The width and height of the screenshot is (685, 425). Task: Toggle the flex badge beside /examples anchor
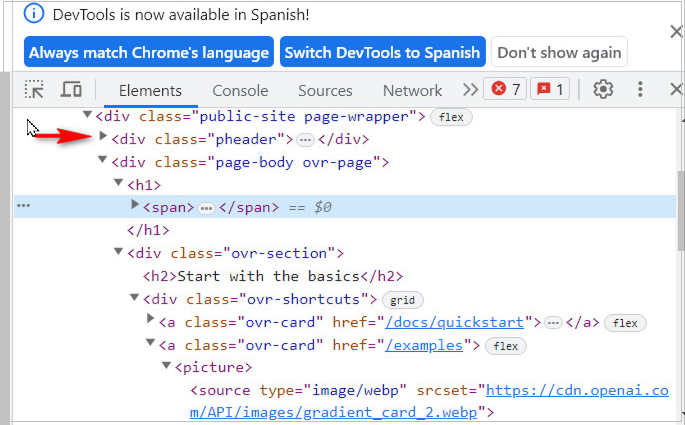tap(506, 346)
